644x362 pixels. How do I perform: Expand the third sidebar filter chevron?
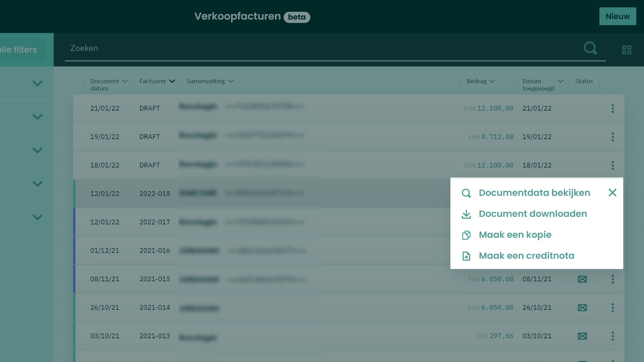point(37,150)
